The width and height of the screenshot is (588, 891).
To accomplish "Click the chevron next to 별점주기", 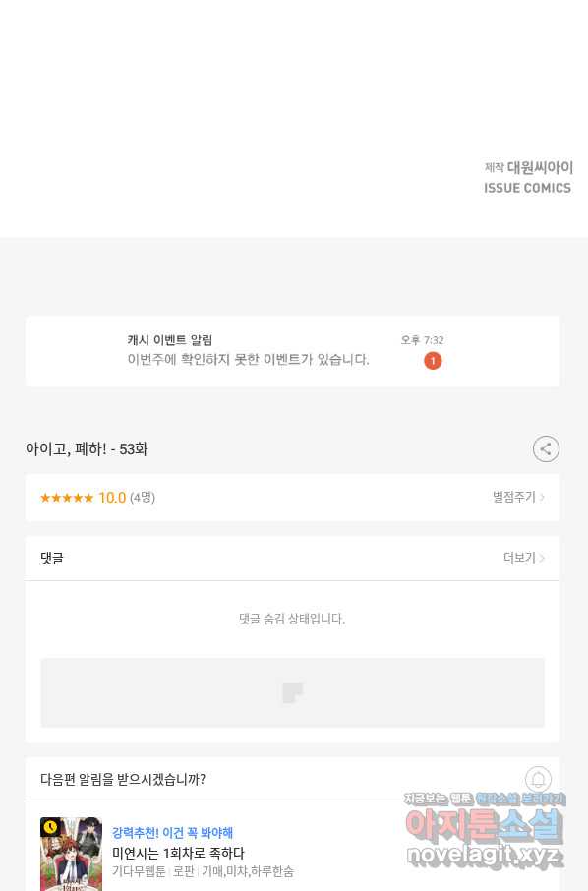I will coord(542,498).
